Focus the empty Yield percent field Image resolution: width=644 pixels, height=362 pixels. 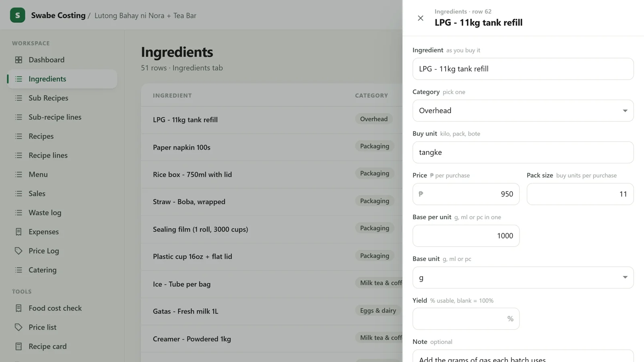(466, 319)
